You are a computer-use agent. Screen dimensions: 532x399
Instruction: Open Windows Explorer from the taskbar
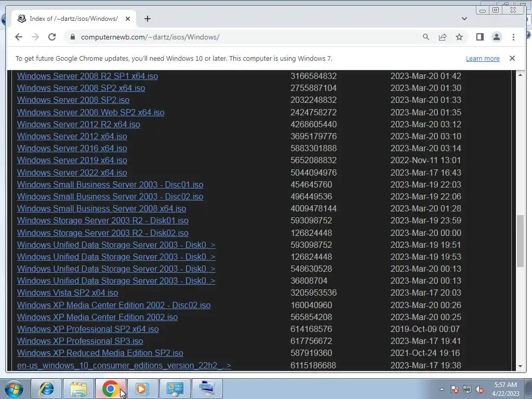(78, 389)
